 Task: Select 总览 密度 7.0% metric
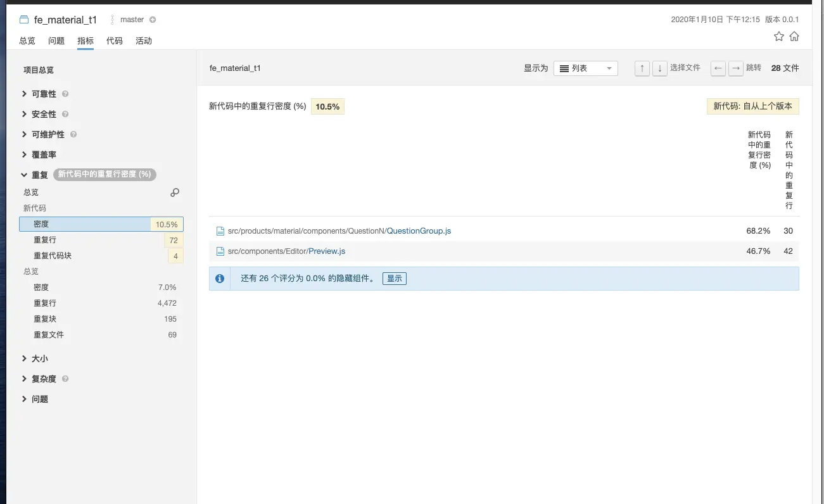tap(101, 287)
